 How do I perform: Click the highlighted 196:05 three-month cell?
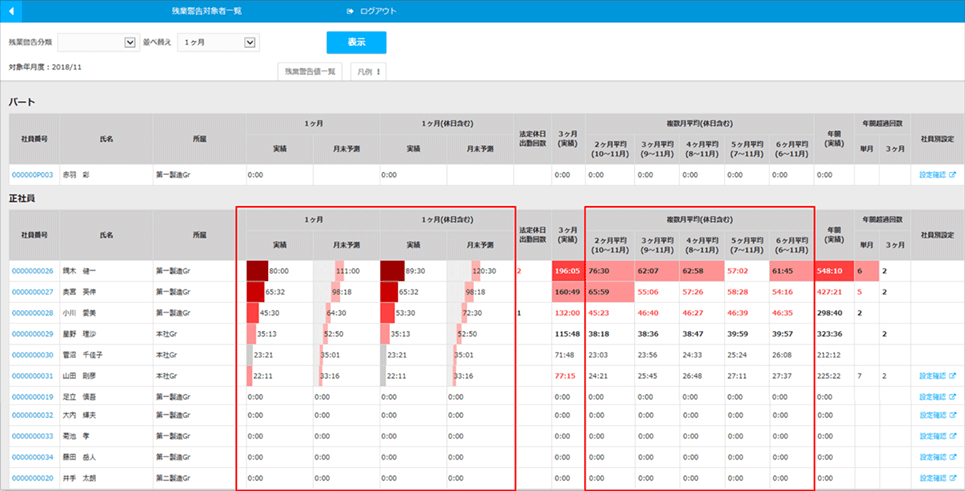(x=567, y=271)
